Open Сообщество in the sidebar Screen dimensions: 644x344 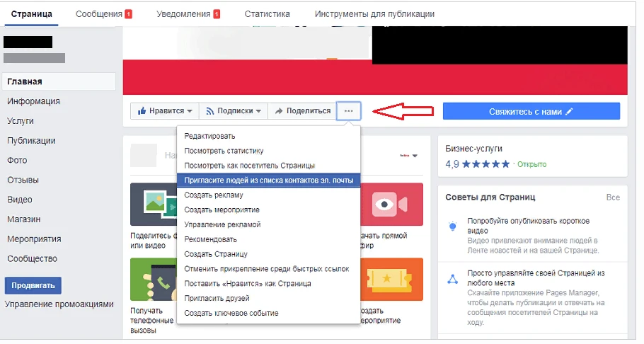(x=32, y=259)
